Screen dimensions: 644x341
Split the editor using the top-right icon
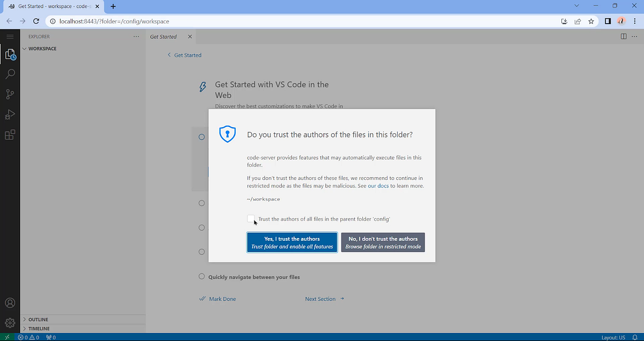(623, 36)
